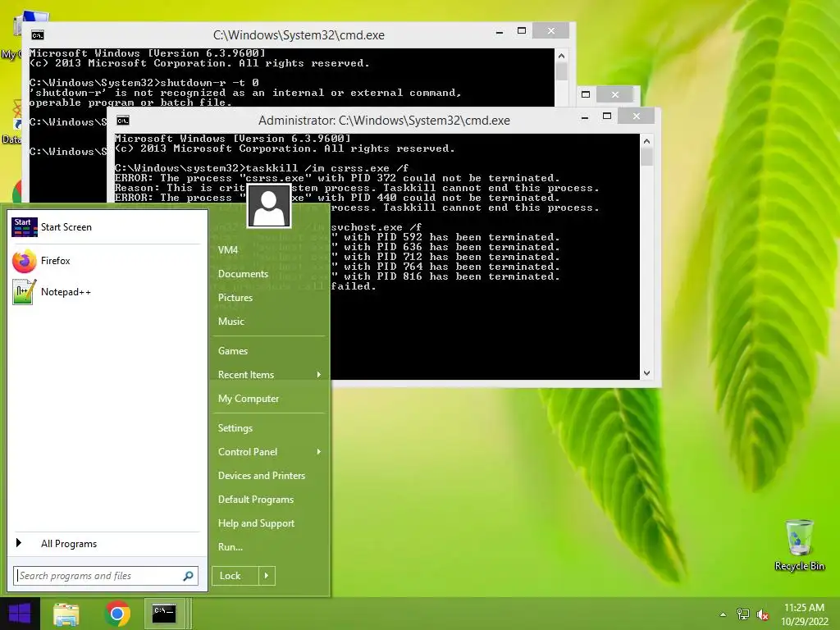Viewport: 840px width, 630px height.
Task: Click scrollbar thumb in Administrator cmd window
Action: [646, 157]
